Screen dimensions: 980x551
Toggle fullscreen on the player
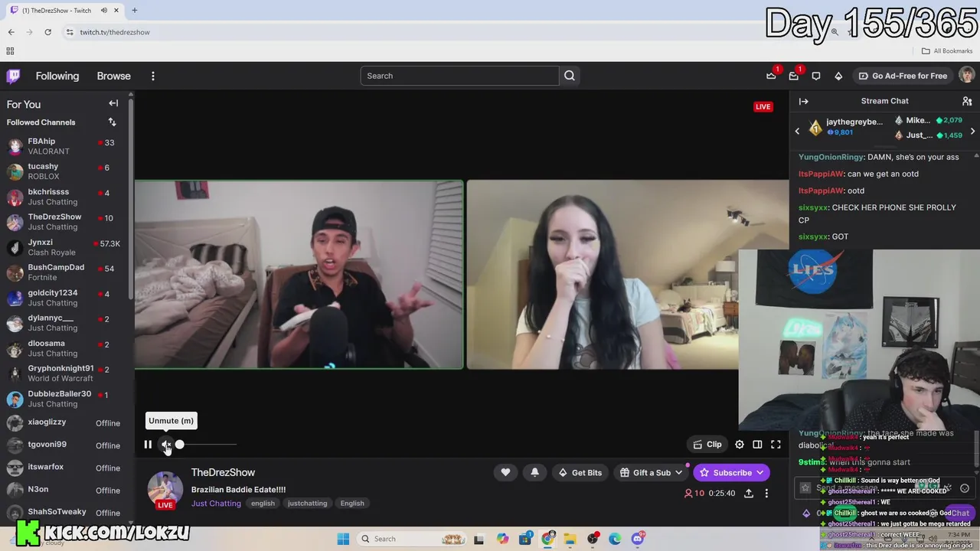coord(776,445)
